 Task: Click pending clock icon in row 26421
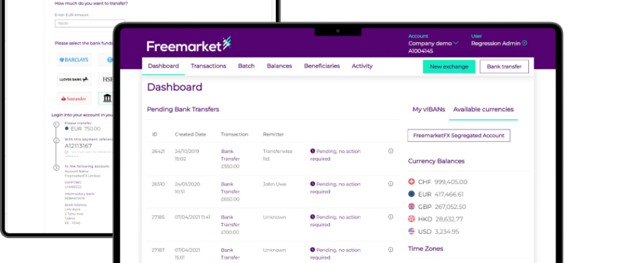click(x=313, y=151)
